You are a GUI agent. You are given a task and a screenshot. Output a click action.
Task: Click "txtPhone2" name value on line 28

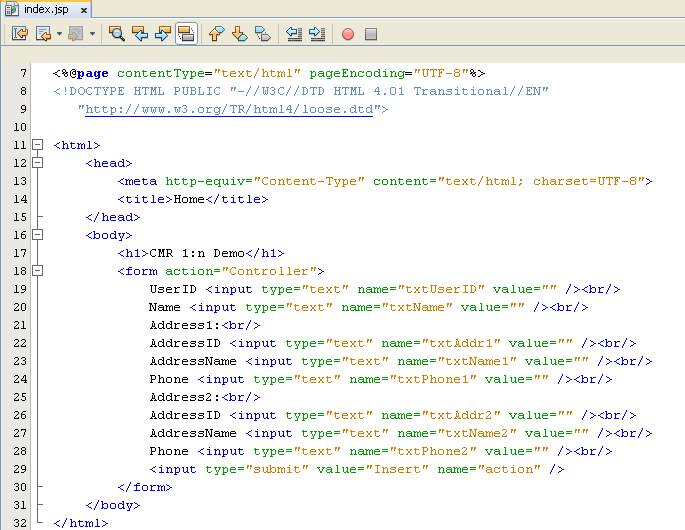[433, 451]
